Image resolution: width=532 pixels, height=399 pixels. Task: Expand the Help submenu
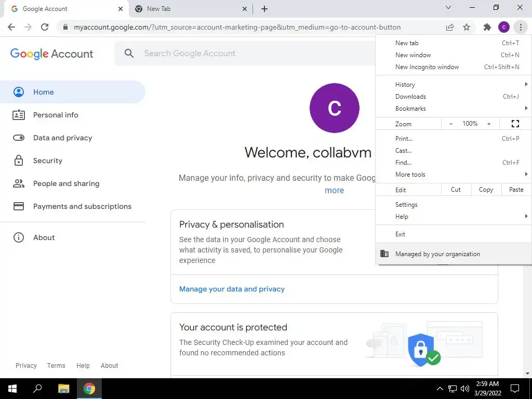[x=453, y=217]
